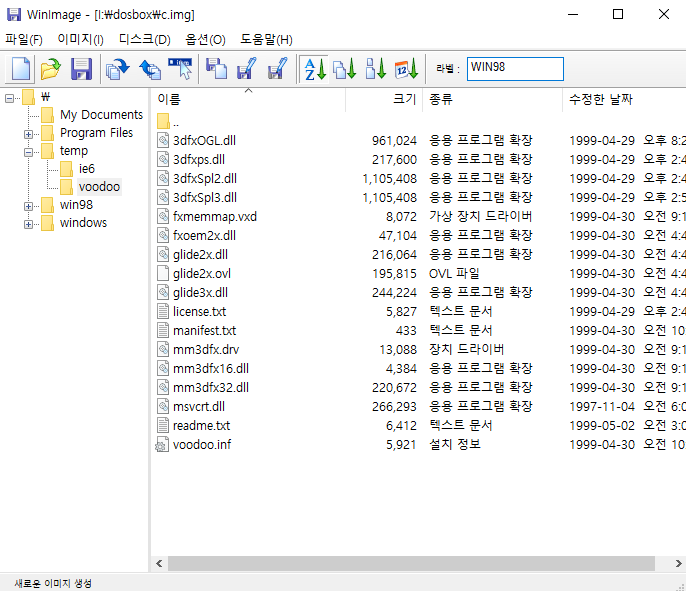Click the extract files toolbar icon
This screenshot has height=591, width=686.
coord(247,69)
